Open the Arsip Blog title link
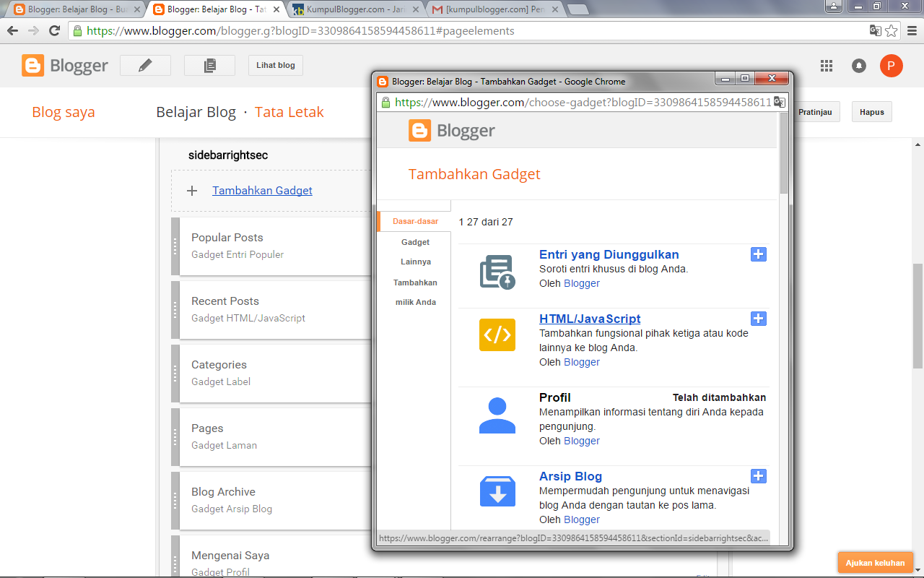The height and width of the screenshot is (578, 924). [x=570, y=476]
